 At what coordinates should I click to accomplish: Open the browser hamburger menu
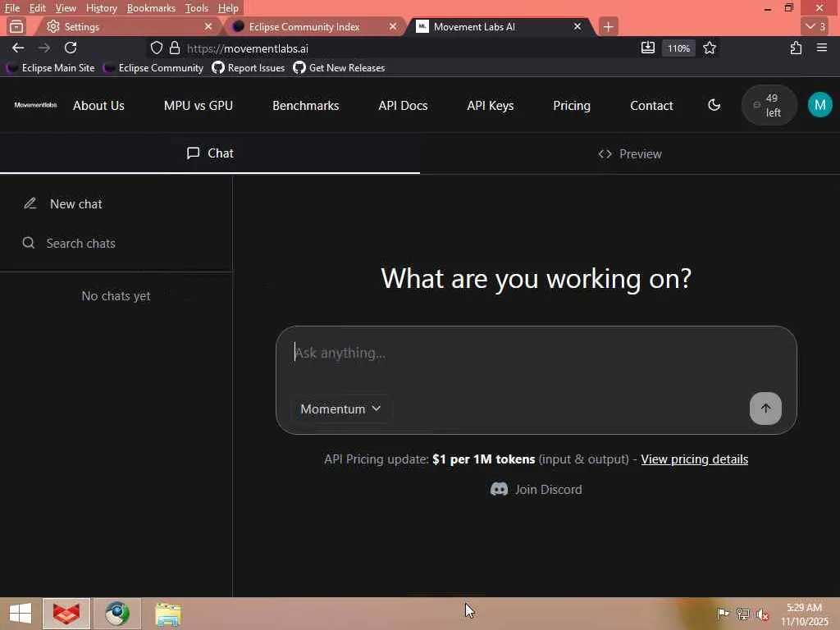(822, 48)
